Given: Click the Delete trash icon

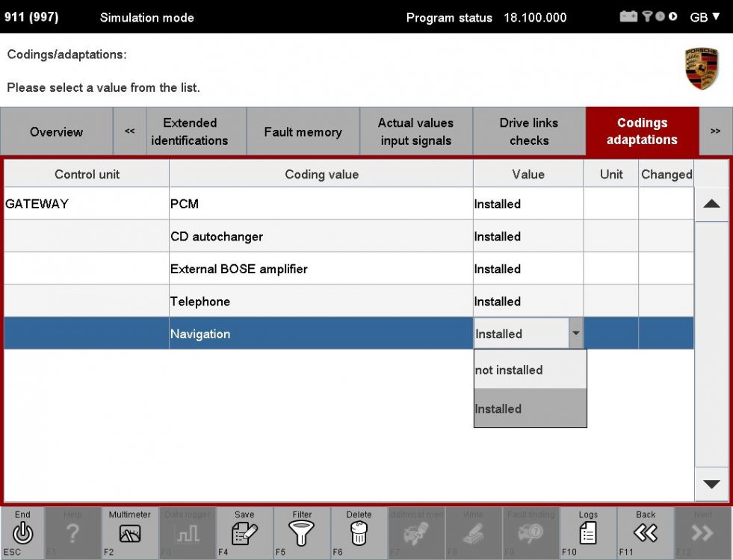Looking at the screenshot, I should tap(359, 532).
